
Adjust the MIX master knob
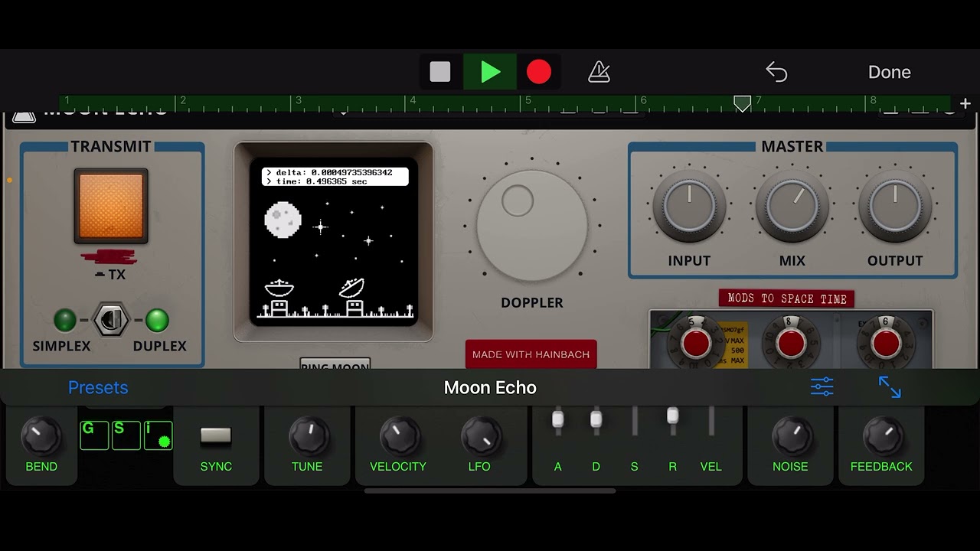[x=792, y=207]
